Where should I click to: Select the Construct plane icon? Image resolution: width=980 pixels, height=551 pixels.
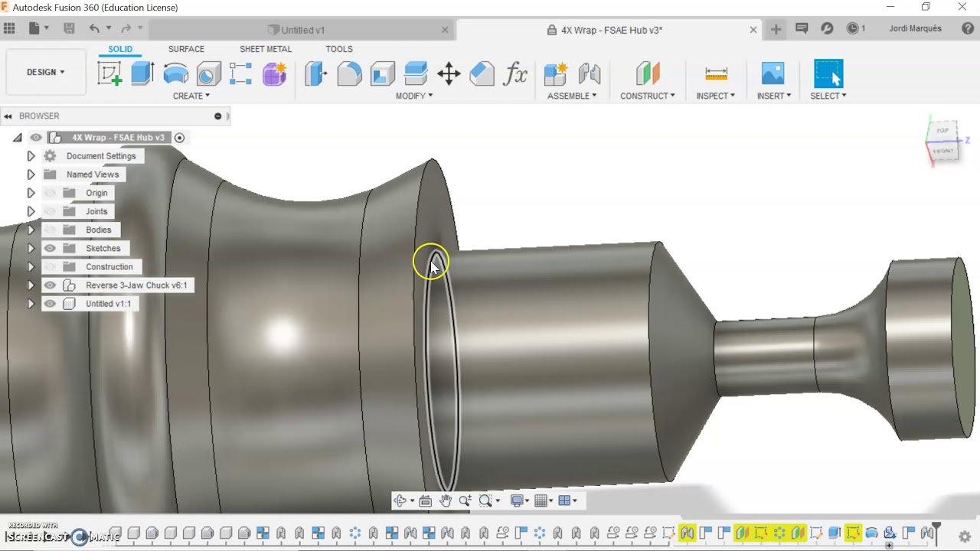tap(648, 73)
